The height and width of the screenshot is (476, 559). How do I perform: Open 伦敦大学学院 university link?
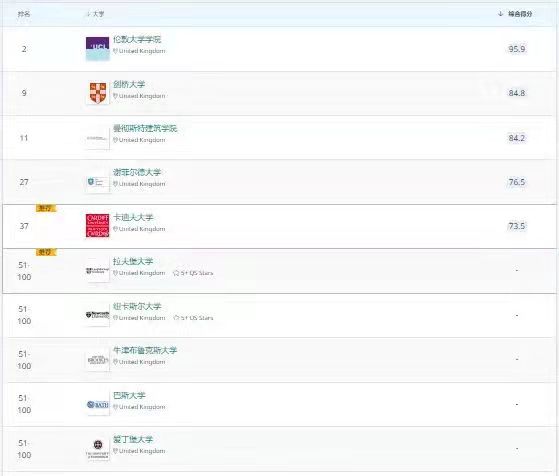(x=137, y=39)
